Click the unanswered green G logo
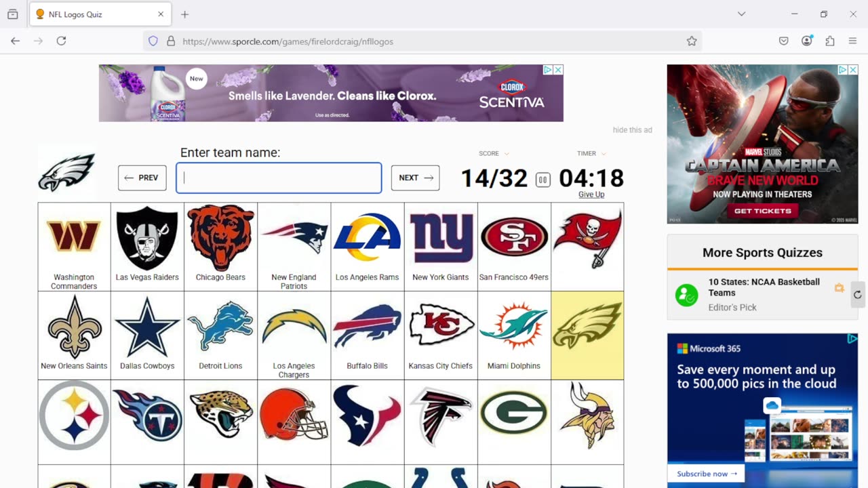Viewport: 868px width, 488px height. [514, 413]
